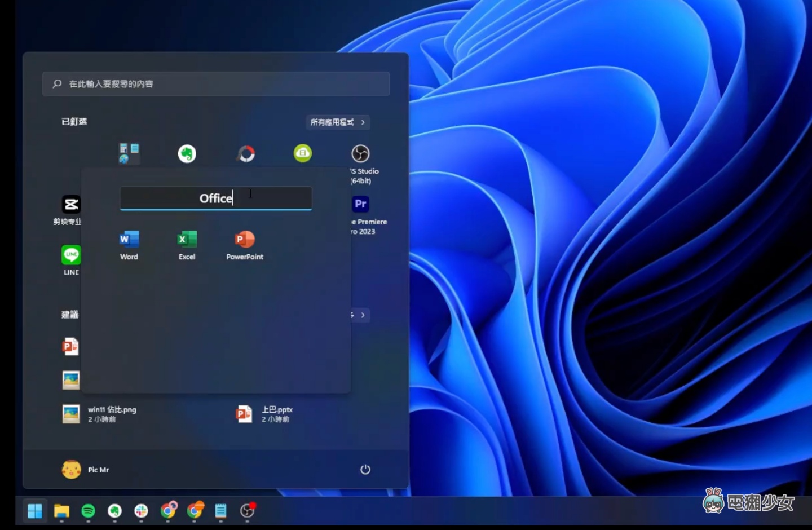Open 所有應用程式 all apps list
Screen dimensions: 812x530
tap(338, 122)
